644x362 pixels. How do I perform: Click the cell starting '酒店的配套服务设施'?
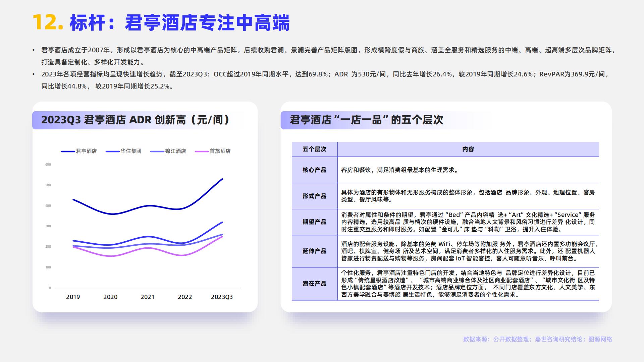(468, 251)
